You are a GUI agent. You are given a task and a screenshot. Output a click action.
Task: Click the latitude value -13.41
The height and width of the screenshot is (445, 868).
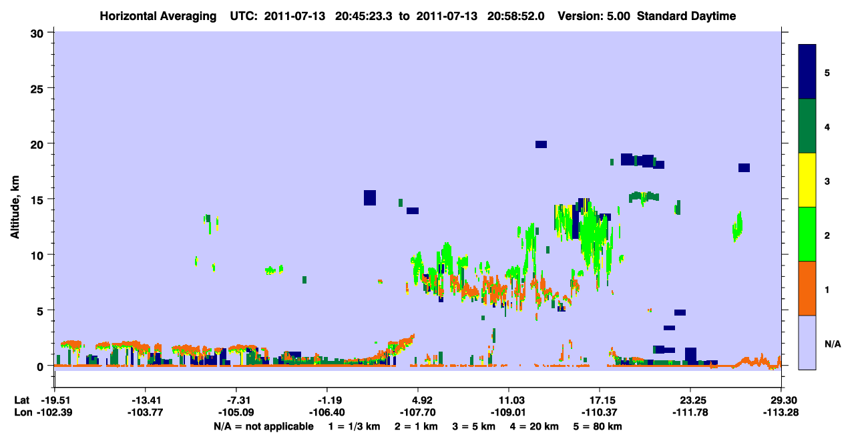coord(145,400)
